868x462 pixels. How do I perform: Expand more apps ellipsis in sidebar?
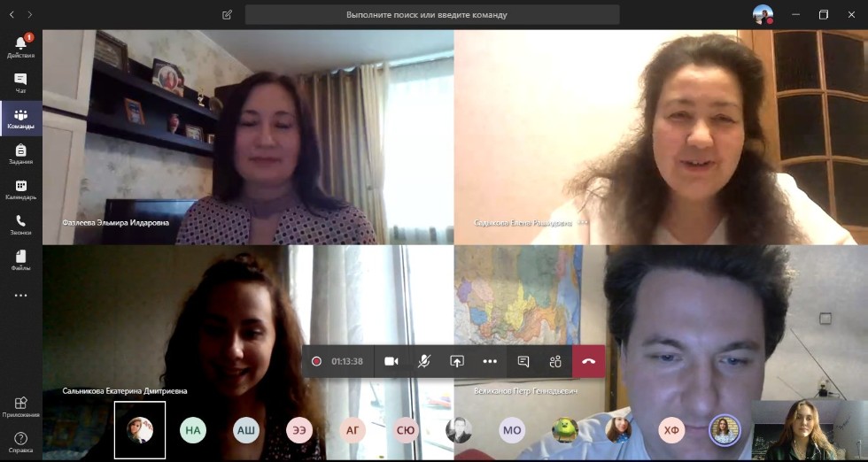click(x=20, y=296)
